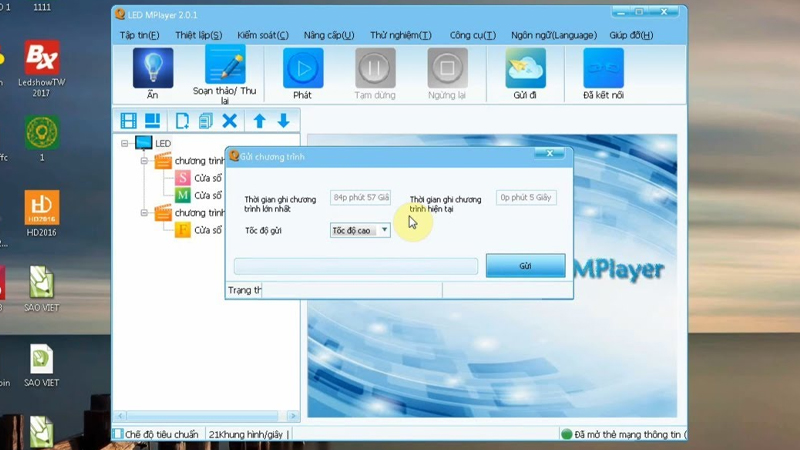Select the green M Cửa sổ item

pos(198,195)
